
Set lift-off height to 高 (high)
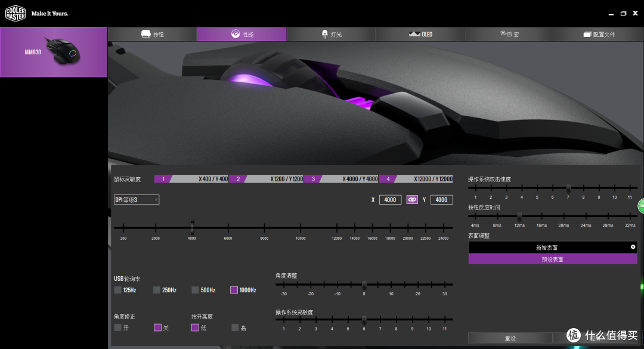235,328
